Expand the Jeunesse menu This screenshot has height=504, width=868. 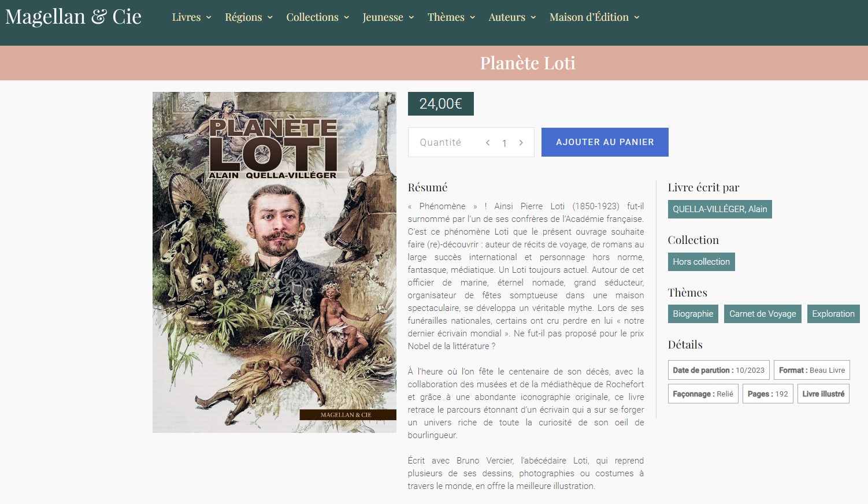click(x=388, y=17)
